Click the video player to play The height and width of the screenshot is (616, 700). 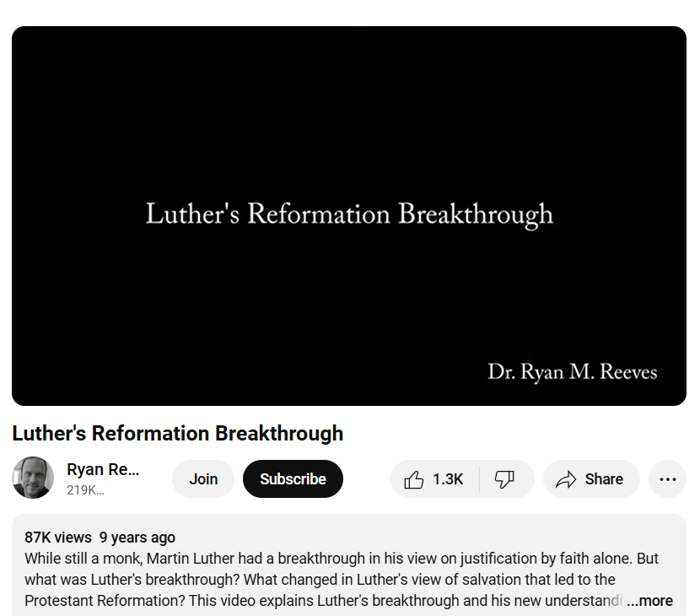[x=349, y=216]
